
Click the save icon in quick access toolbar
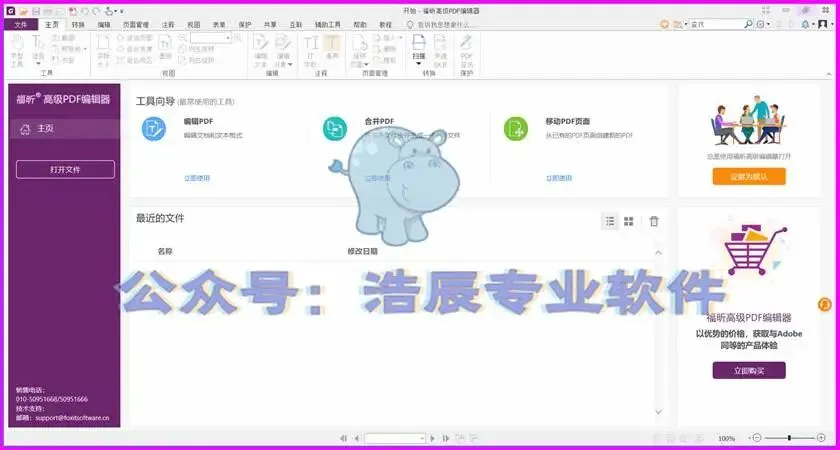(36, 11)
